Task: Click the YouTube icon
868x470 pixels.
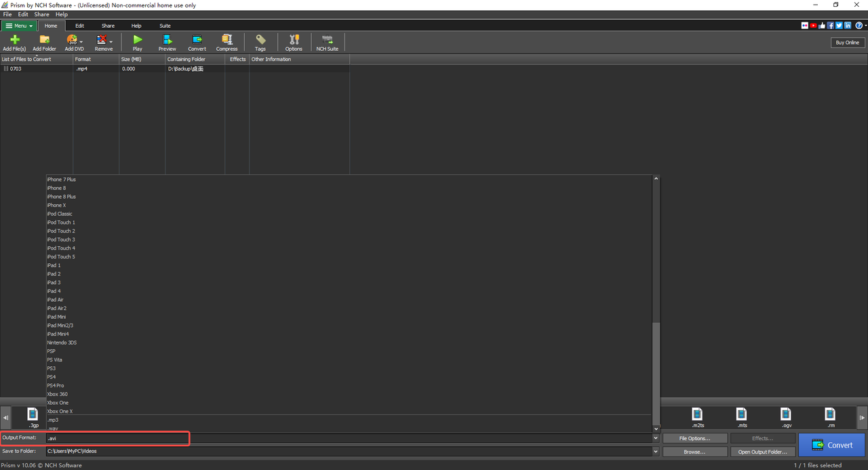Action: 813,26
